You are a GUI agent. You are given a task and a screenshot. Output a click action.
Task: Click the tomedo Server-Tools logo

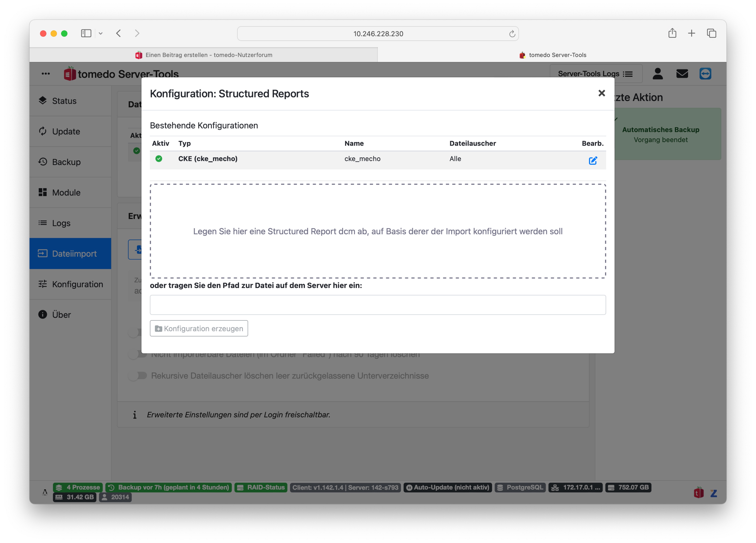coord(121,74)
